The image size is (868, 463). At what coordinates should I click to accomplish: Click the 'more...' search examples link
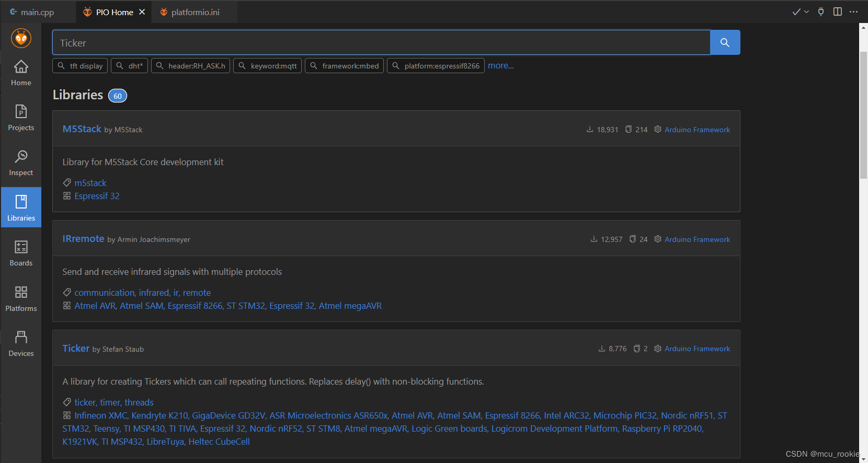501,66
